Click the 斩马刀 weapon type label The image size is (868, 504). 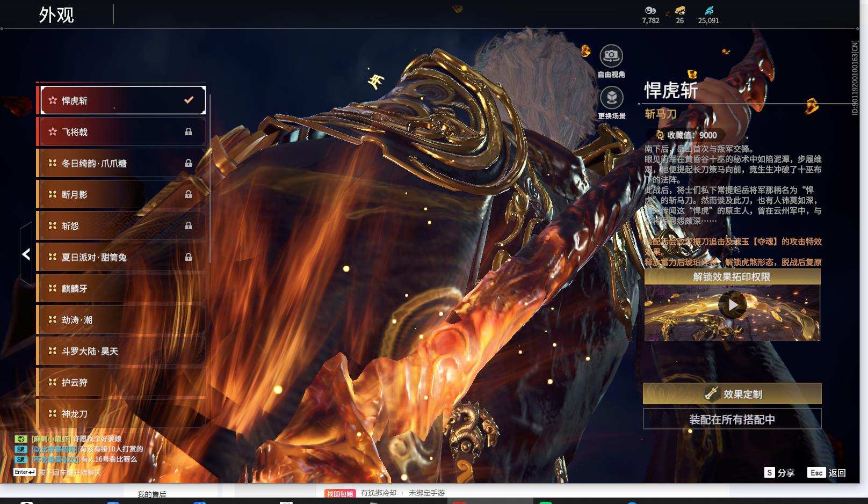pyautogui.click(x=661, y=114)
